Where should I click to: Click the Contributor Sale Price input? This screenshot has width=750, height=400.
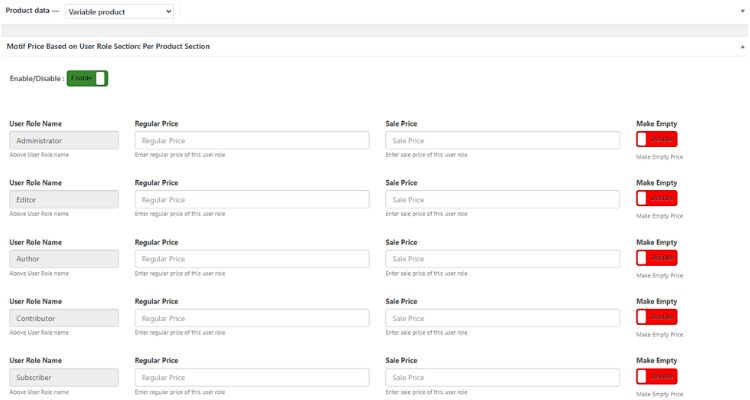tap(502, 318)
